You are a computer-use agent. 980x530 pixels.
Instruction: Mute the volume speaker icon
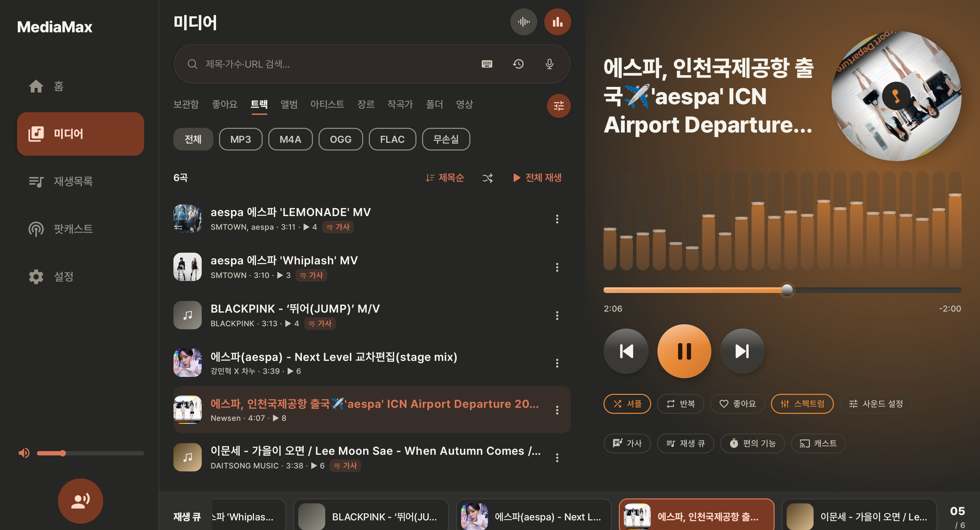click(x=24, y=453)
